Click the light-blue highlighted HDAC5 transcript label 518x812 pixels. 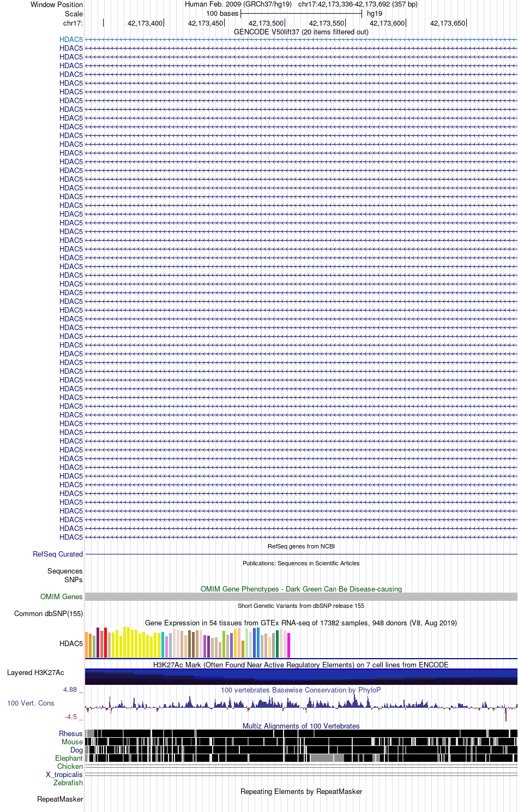71,39
